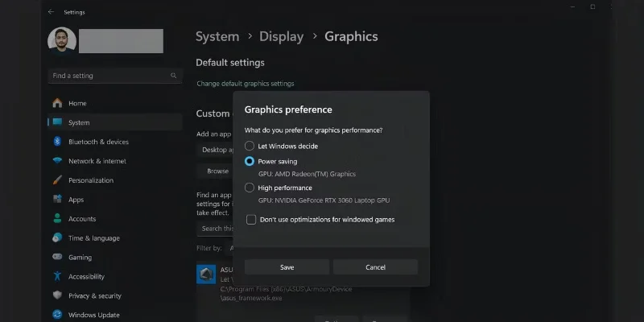Open Accessibility settings label
644x322 pixels.
[86, 276]
